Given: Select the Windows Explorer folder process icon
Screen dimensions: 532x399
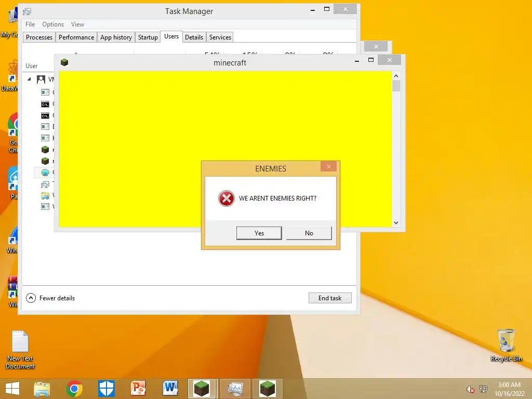Looking at the screenshot, I should pyautogui.click(x=45, y=195).
